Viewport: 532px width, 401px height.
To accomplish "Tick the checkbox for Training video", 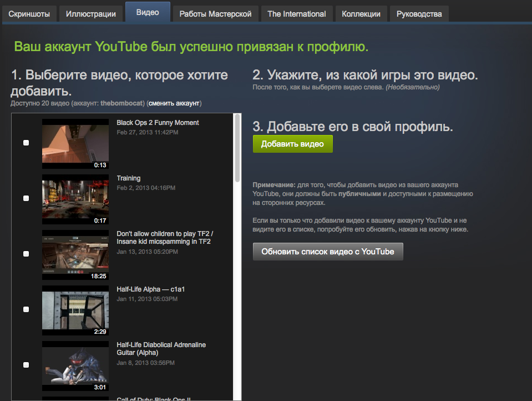I will pyautogui.click(x=26, y=198).
